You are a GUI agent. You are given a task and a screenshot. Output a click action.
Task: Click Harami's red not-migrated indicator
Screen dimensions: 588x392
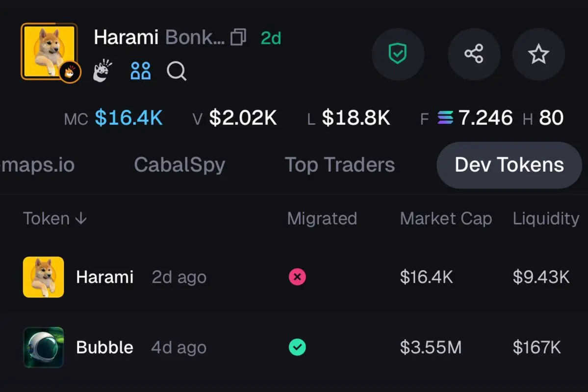point(297,277)
